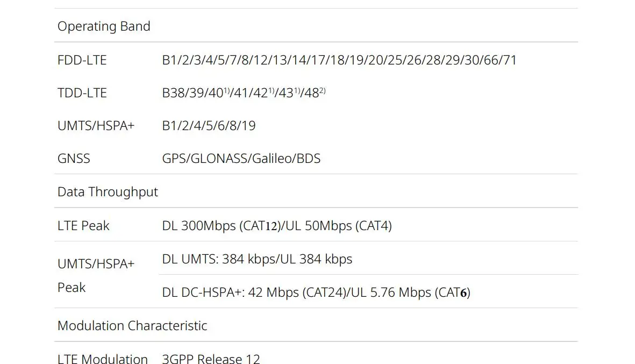Click the UMTS bands value B1/2/4/5/6/8/19
This screenshot has height=364, width=635.
pyautogui.click(x=209, y=126)
